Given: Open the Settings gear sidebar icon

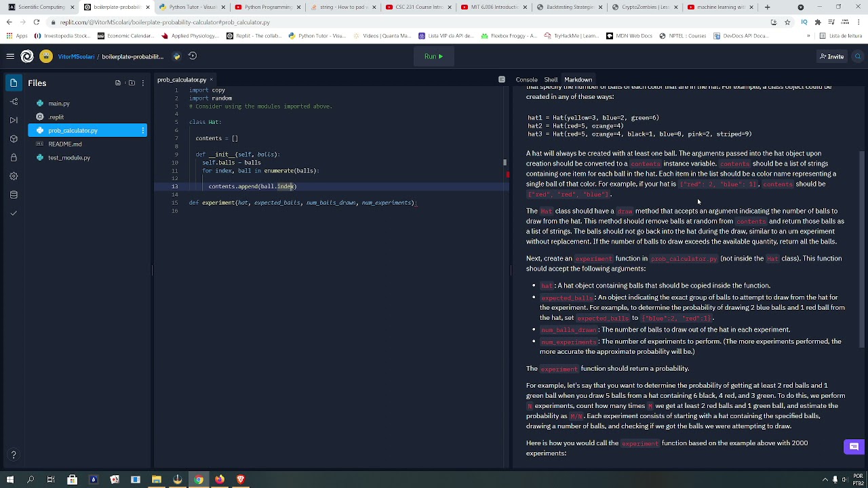Looking at the screenshot, I should click(14, 176).
